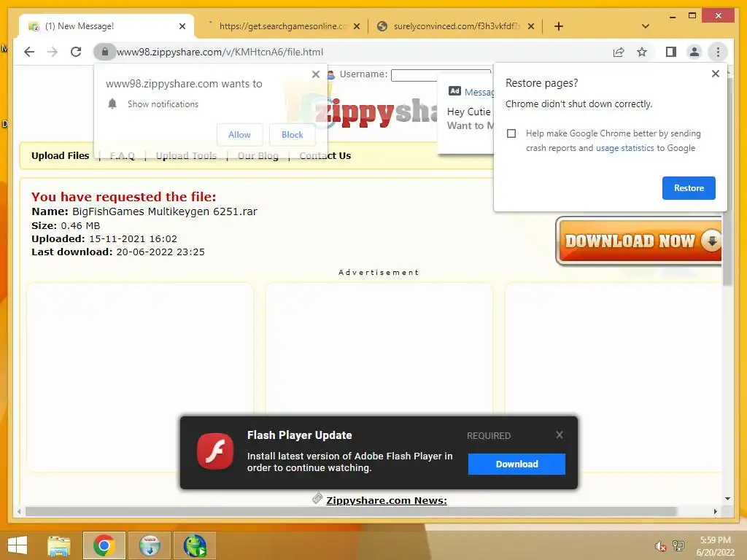The height and width of the screenshot is (560, 747).
Task: Allow notifications from zippyshare
Action: [x=239, y=135]
